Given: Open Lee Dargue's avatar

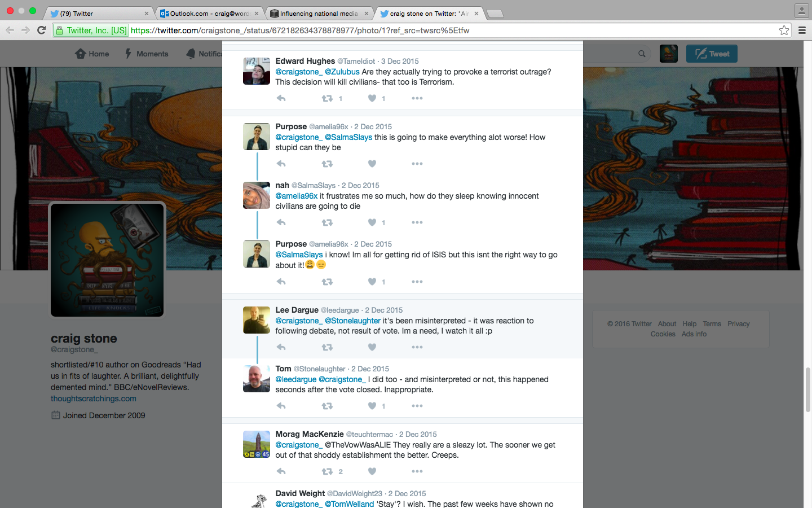Looking at the screenshot, I should click(257, 320).
